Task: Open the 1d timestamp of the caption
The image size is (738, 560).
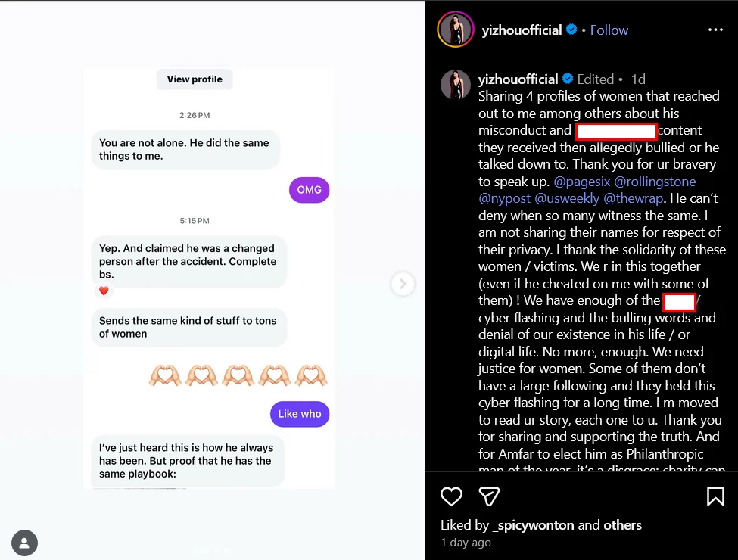Action: (638, 79)
